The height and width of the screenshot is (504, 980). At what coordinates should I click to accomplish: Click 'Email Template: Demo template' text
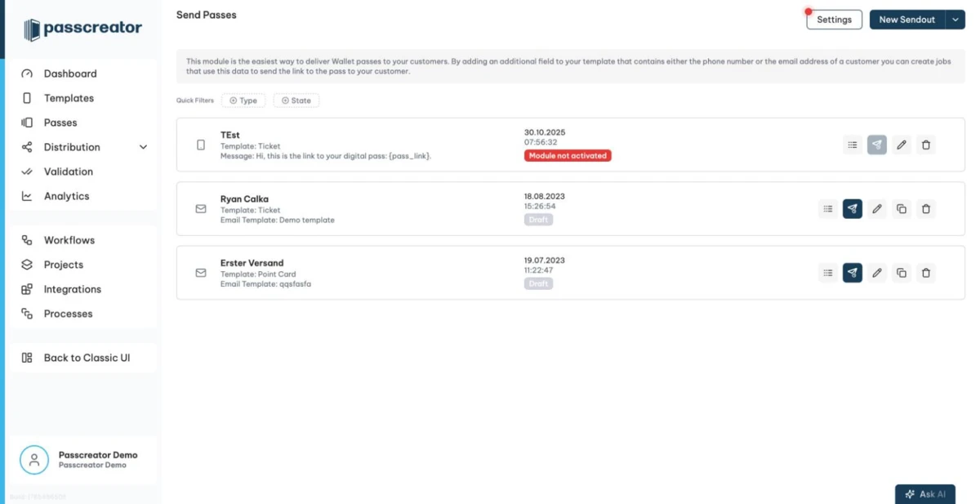[x=278, y=221]
